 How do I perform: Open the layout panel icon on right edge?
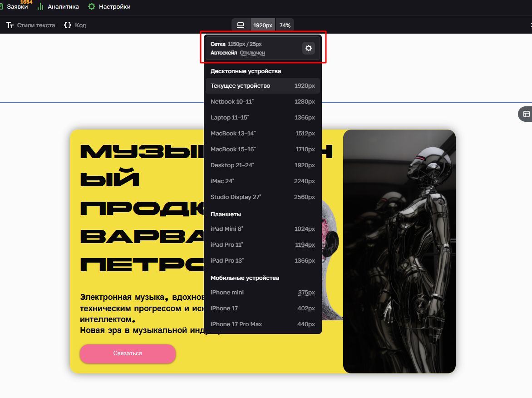[526, 114]
